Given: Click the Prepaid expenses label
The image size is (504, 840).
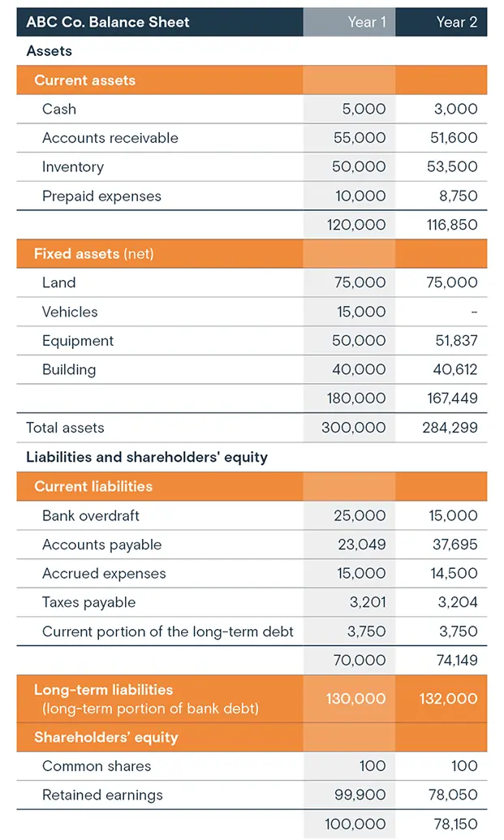Looking at the screenshot, I should point(101,196).
